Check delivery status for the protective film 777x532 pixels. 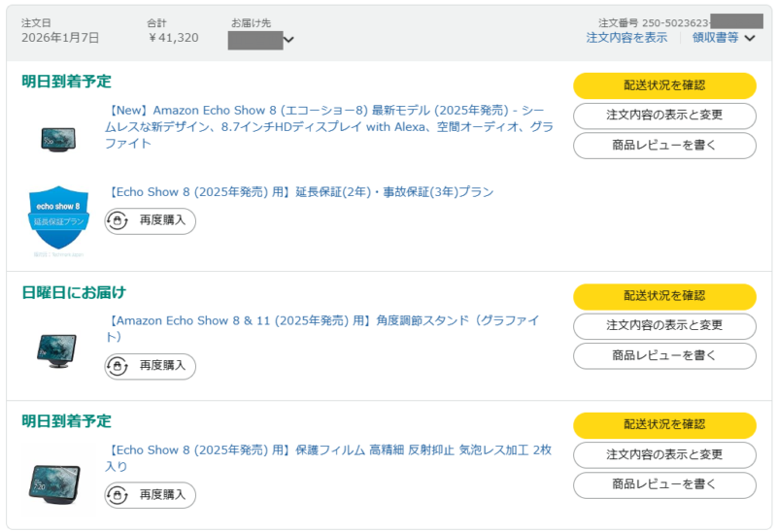point(664,425)
